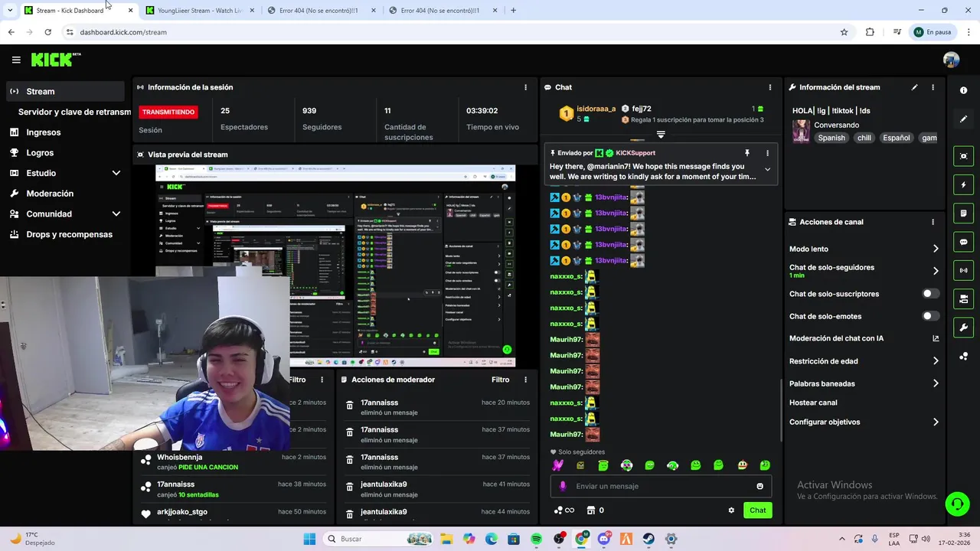Toggle document widget icon in right sidebar
This screenshot has height=551, width=980.
pyautogui.click(x=963, y=213)
